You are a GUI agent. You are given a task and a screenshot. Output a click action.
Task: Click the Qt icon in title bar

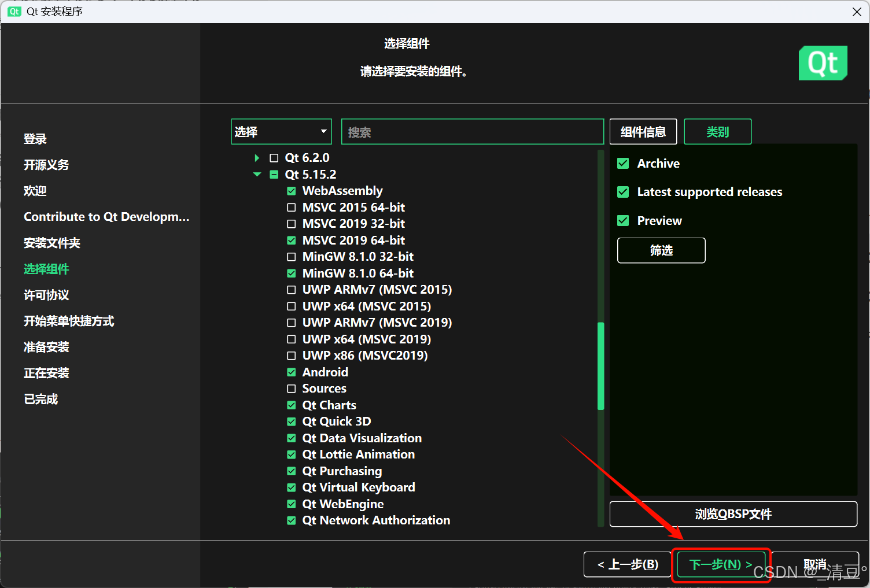coord(14,12)
